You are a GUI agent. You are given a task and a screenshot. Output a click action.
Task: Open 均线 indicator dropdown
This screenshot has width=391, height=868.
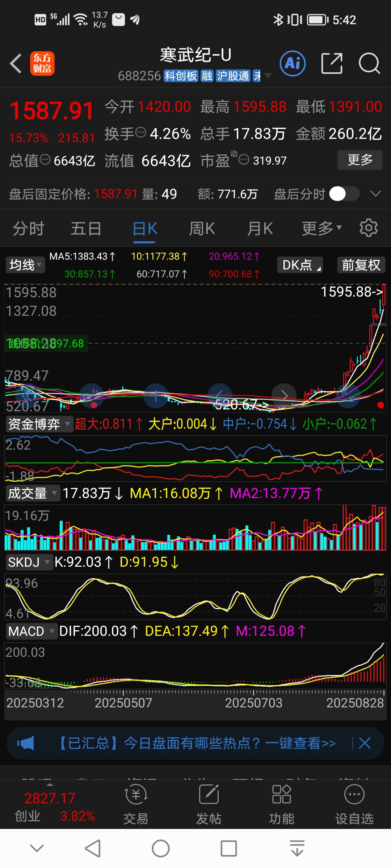[x=25, y=265]
